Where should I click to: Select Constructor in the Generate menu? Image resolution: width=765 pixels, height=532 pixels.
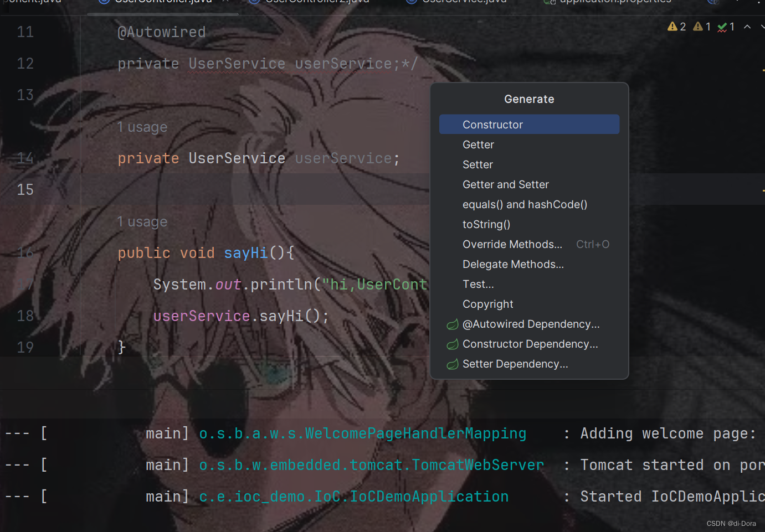click(529, 125)
